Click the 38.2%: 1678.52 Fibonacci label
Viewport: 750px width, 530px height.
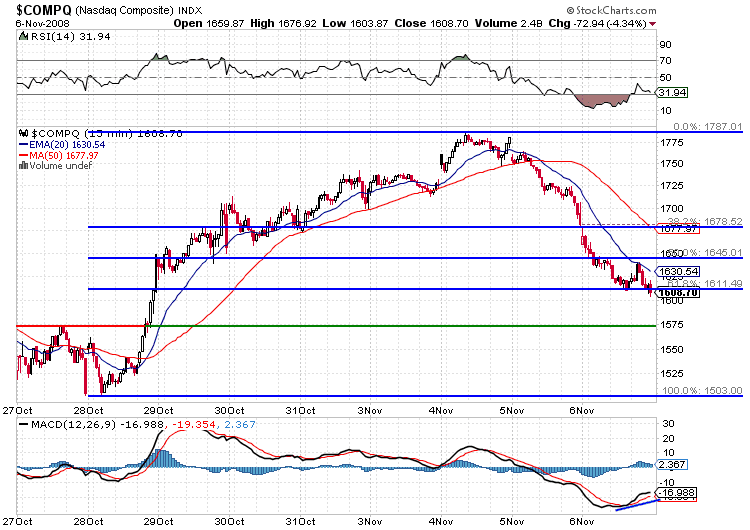pos(705,221)
